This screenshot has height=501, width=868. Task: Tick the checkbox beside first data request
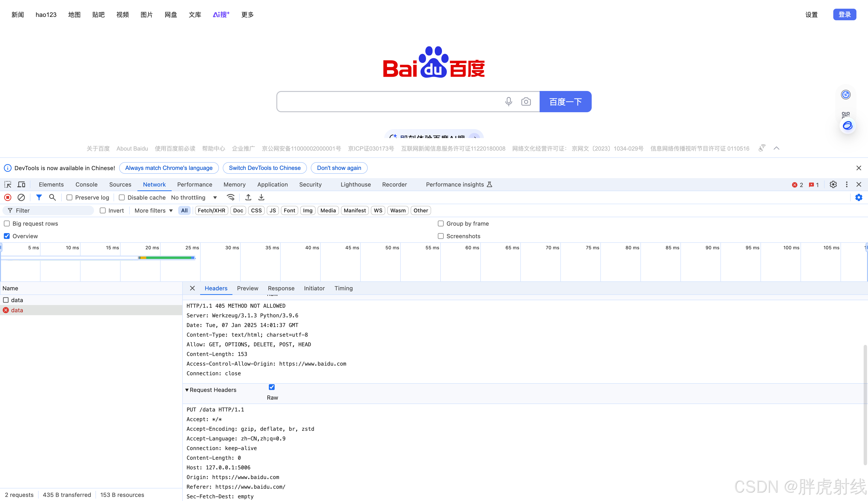(6, 300)
